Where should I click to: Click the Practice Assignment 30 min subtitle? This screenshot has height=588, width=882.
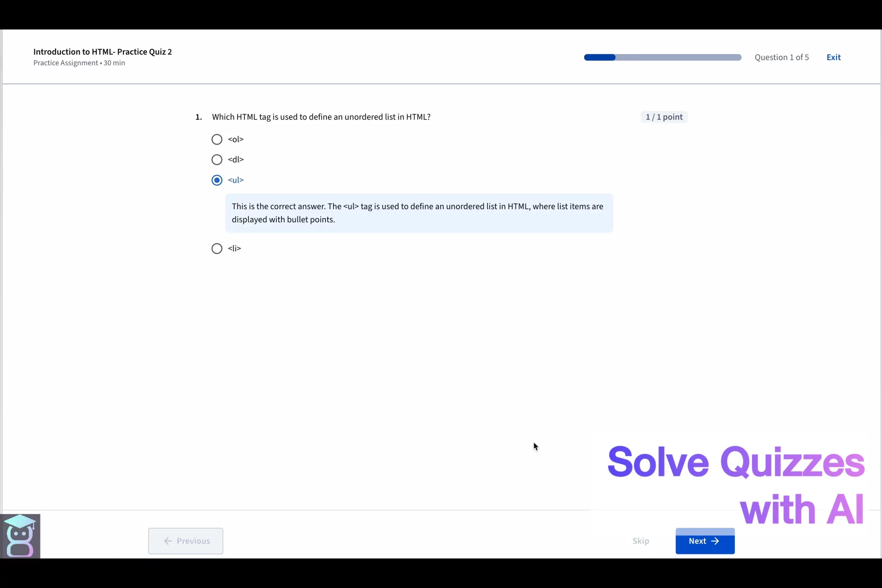click(79, 63)
